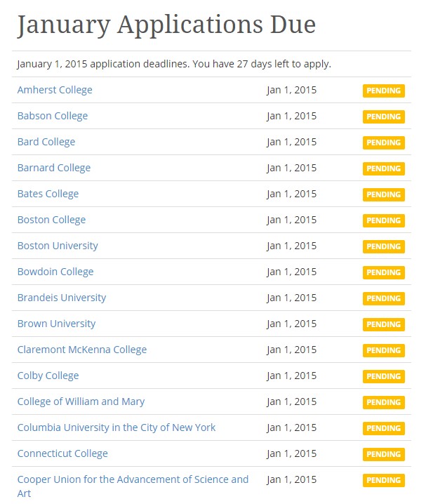Open the Babson College link

pos(53,116)
